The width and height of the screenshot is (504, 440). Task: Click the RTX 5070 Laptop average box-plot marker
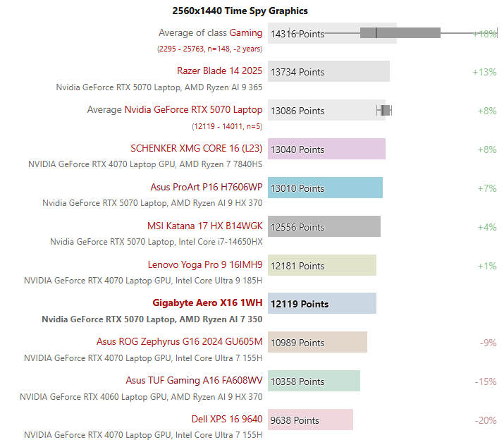tap(384, 110)
